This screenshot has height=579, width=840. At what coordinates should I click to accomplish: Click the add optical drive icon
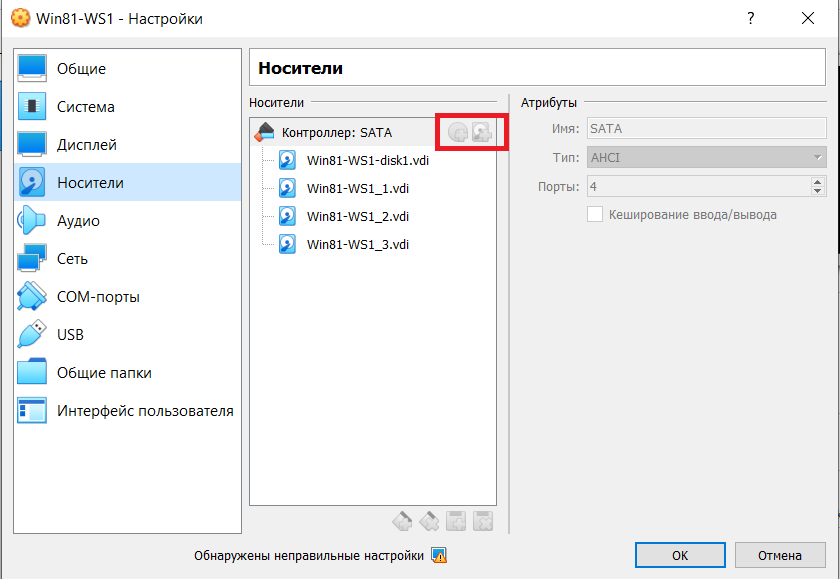point(458,132)
